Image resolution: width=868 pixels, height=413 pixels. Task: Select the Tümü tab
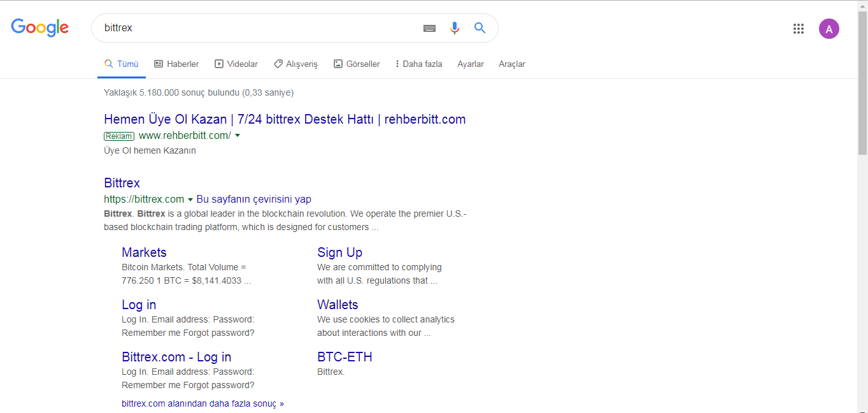122,64
